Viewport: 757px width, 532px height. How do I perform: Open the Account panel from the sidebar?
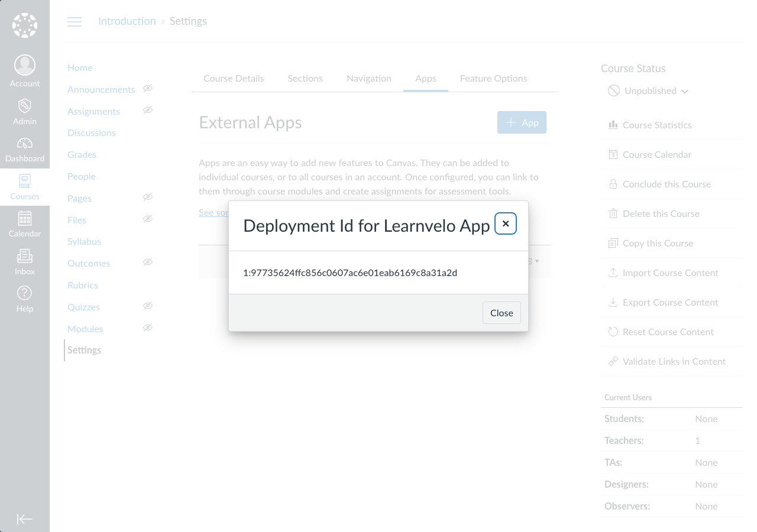[25, 65]
